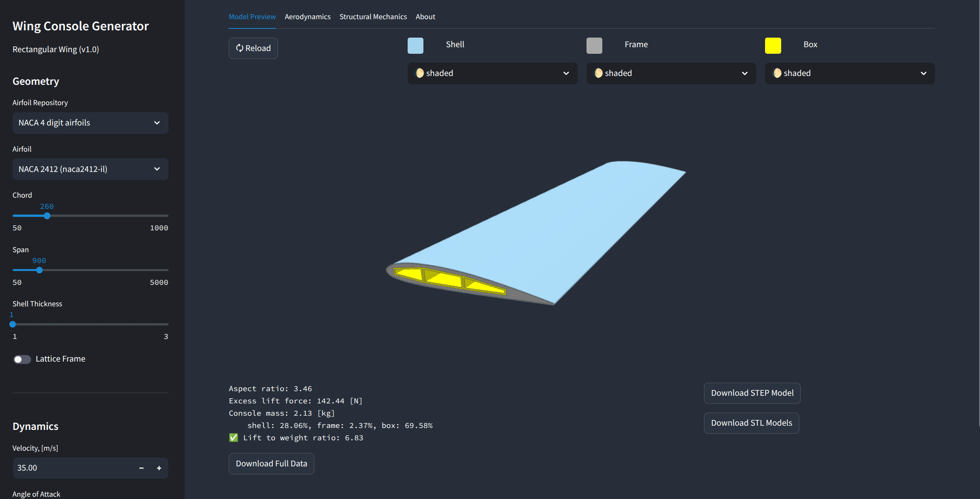Screen dimensions: 980x499
Task: Click the Shell color swatch icon
Action: (416, 45)
